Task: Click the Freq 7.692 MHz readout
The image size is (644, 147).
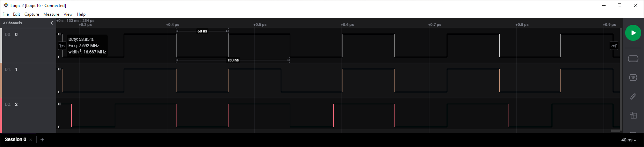Action: tap(84, 46)
